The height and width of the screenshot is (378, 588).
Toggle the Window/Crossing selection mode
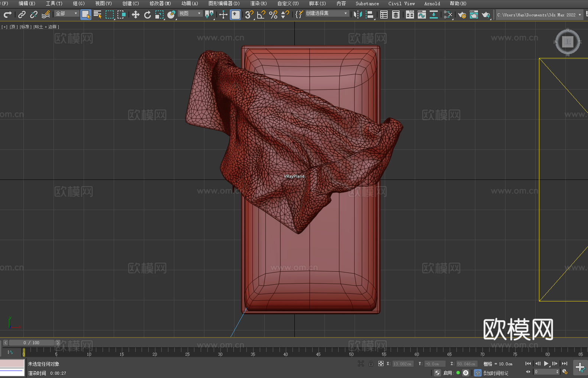pyautogui.click(x=122, y=14)
